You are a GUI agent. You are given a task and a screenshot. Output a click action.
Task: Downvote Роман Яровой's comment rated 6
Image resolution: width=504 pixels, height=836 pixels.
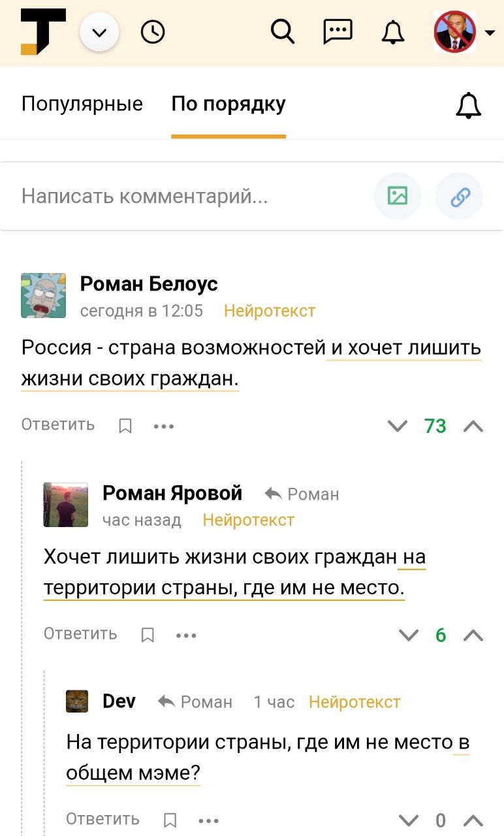pos(408,635)
